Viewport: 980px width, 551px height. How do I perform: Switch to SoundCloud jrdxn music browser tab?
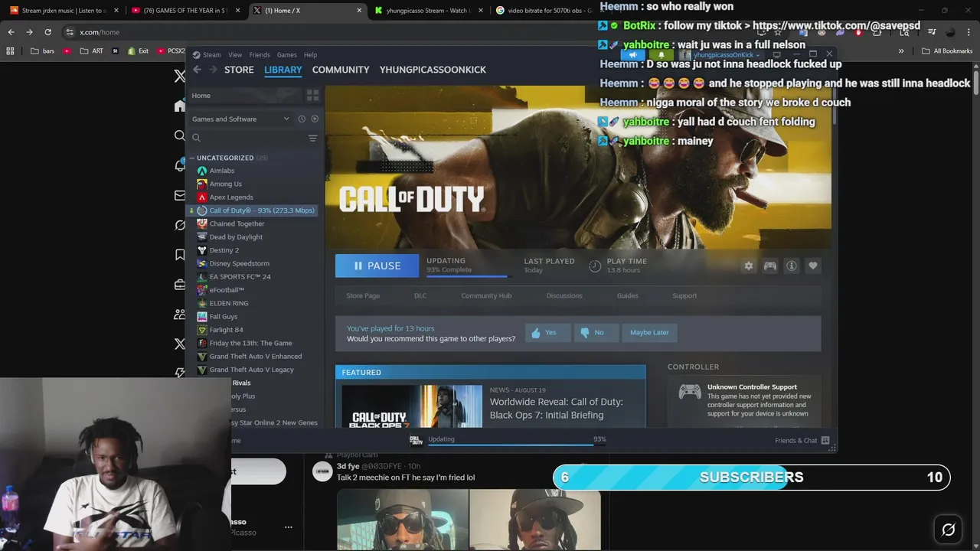pos(64,11)
